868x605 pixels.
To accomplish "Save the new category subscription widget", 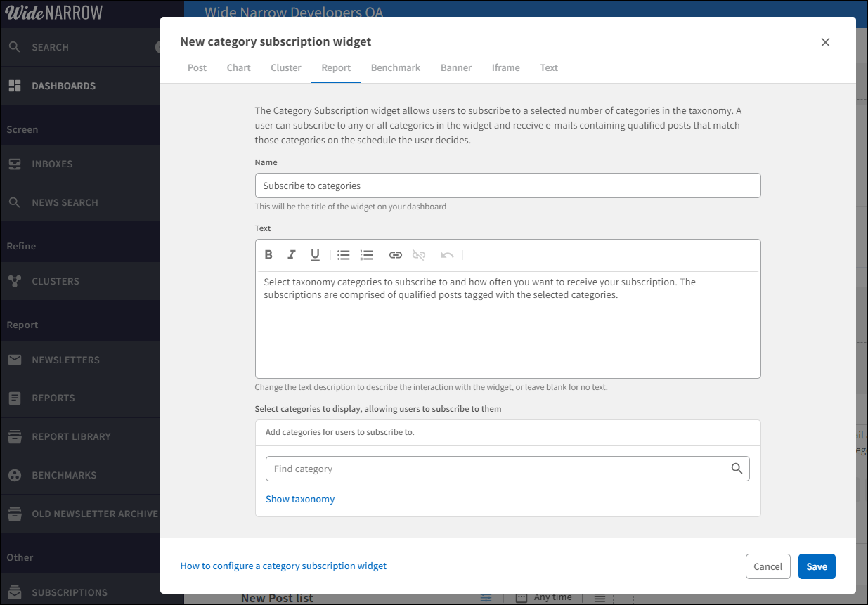I will click(817, 566).
